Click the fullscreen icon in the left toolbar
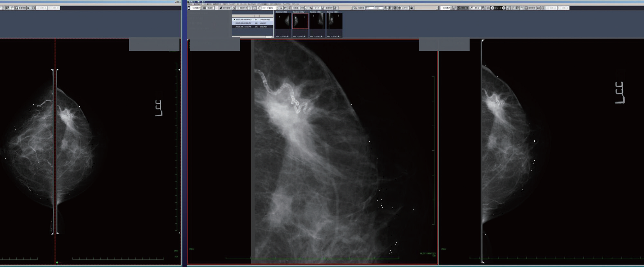 pyautogui.click(x=33, y=8)
